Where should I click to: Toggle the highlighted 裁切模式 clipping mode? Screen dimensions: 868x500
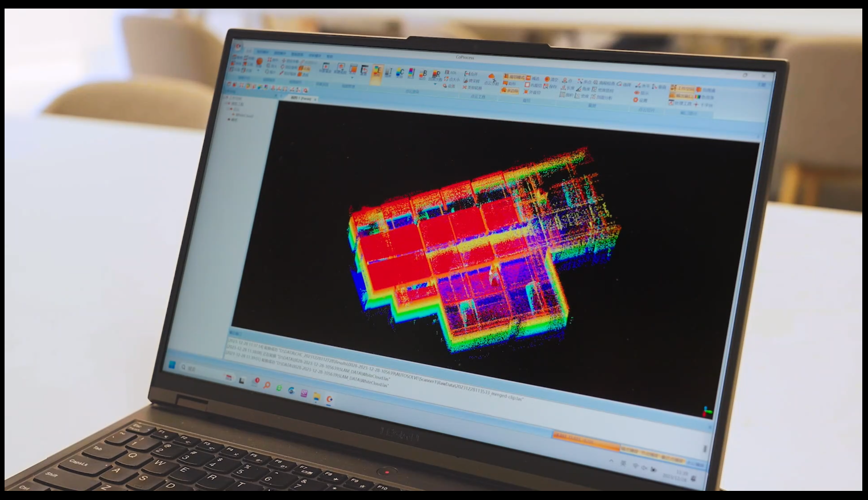(514, 77)
